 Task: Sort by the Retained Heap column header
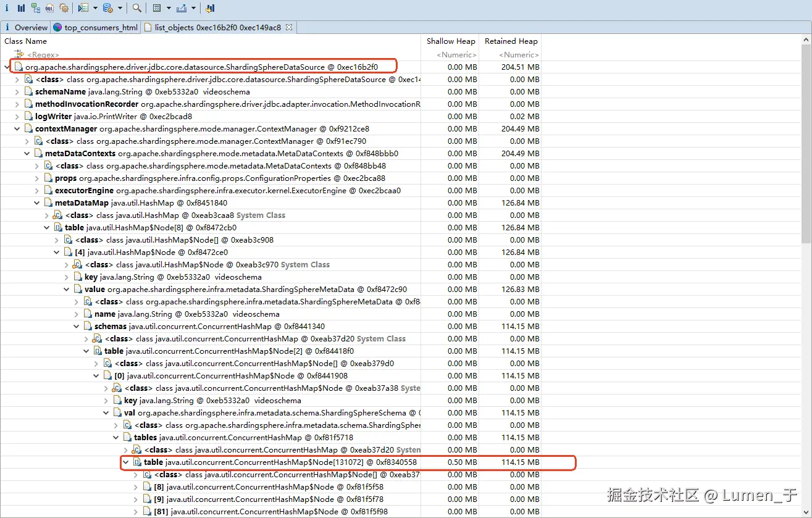click(x=511, y=41)
